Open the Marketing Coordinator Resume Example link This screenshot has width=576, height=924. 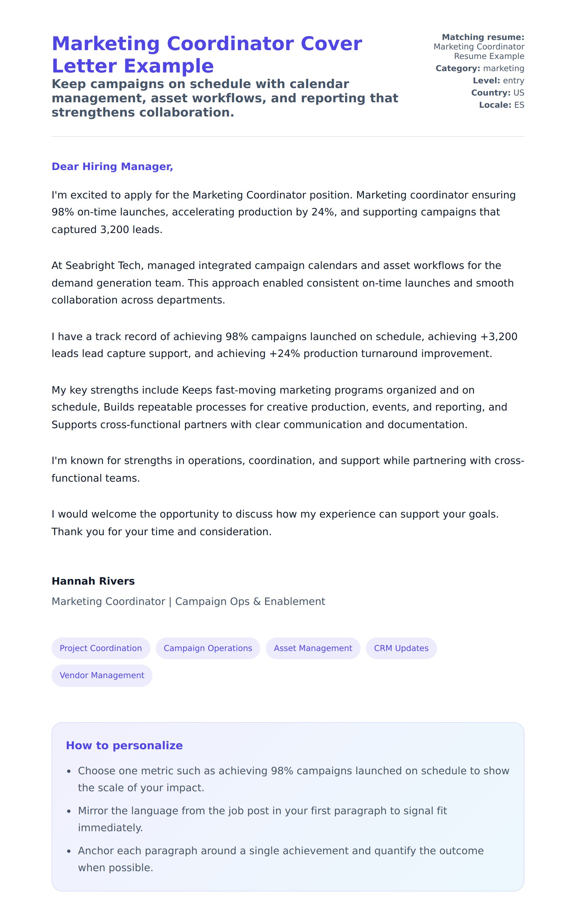(478, 51)
